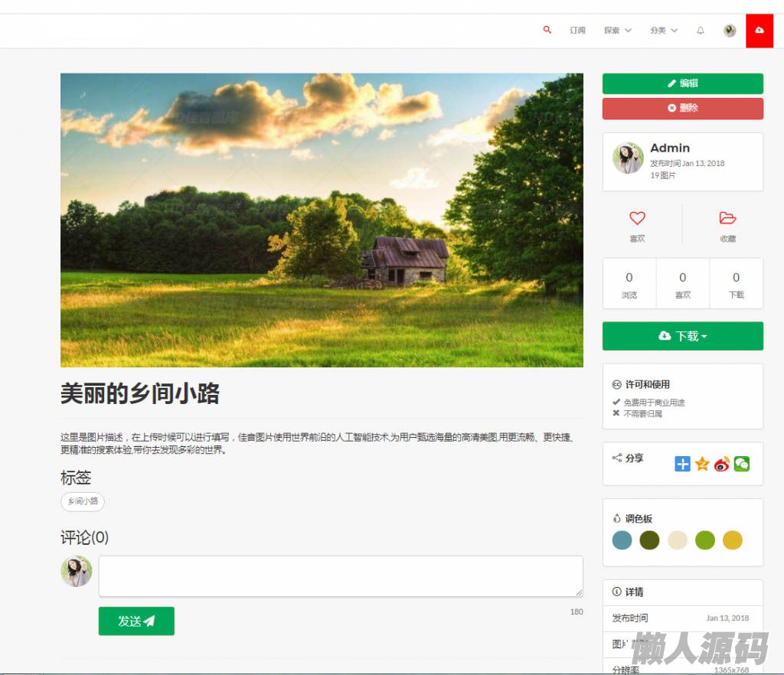Expand the 探索 dropdown menu
Image resolution: width=784 pixels, height=675 pixels.
click(x=618, y=31)
